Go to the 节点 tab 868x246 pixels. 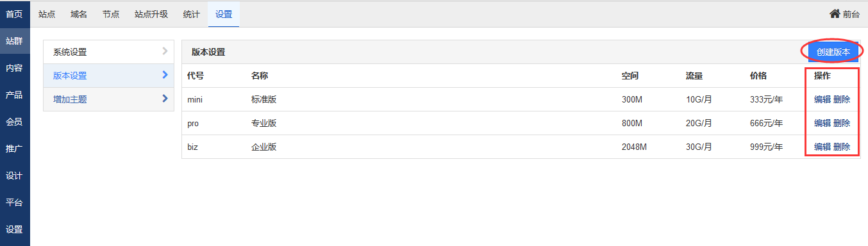pos(111,13)
